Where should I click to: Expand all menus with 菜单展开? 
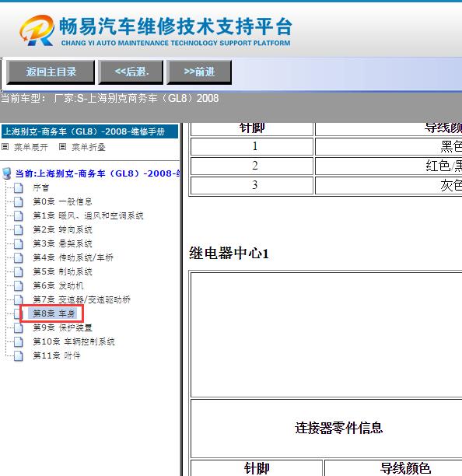point(30,147)
